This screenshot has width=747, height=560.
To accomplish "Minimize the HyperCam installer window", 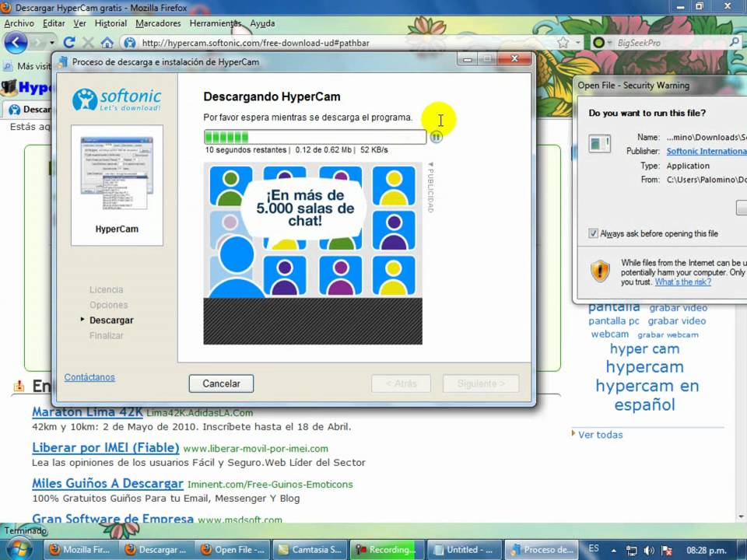I will point(468,59).
